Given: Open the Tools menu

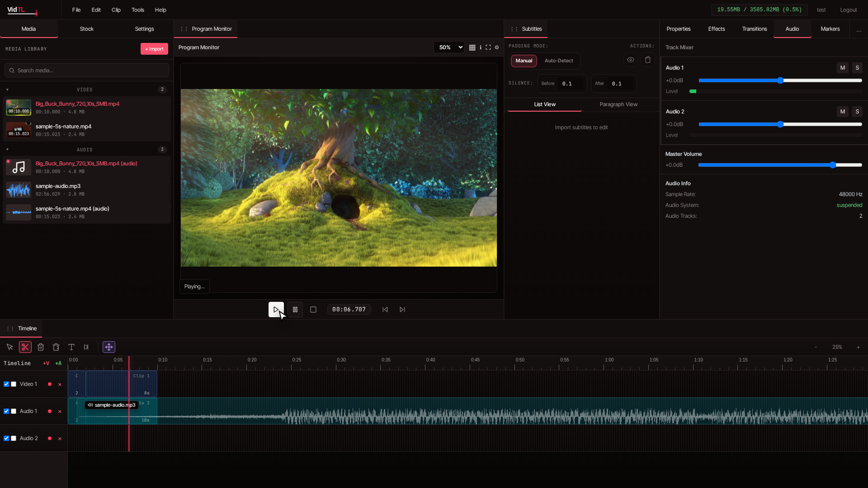Looking at the screenshot, I should 138,10.
